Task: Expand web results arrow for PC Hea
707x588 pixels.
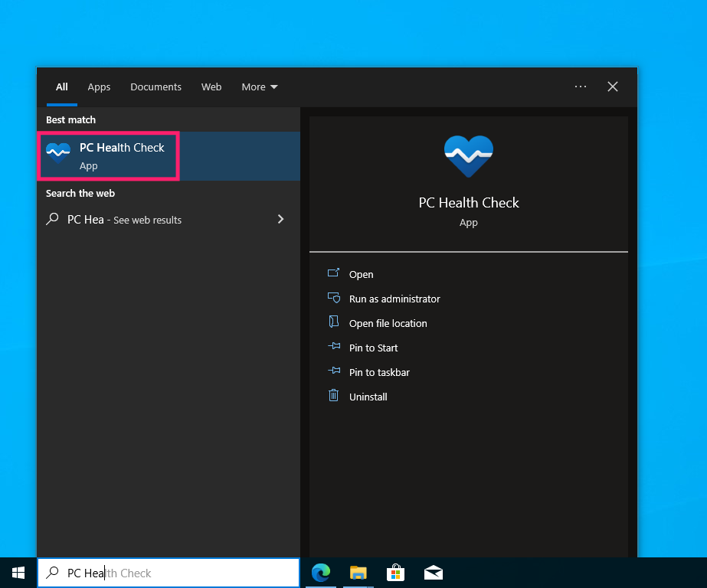Action: [x=280, y=219]
